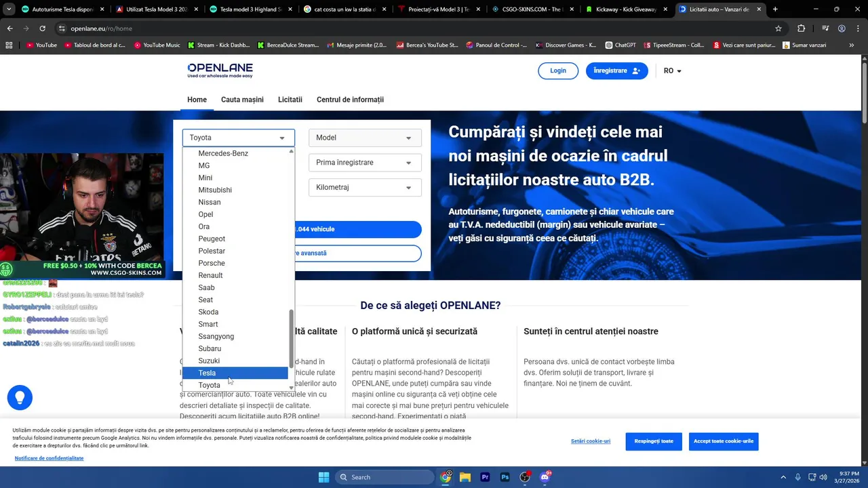Open the apps grid in bookmarks bar
This screenshot has height=488, width=868.
[9, 45]
